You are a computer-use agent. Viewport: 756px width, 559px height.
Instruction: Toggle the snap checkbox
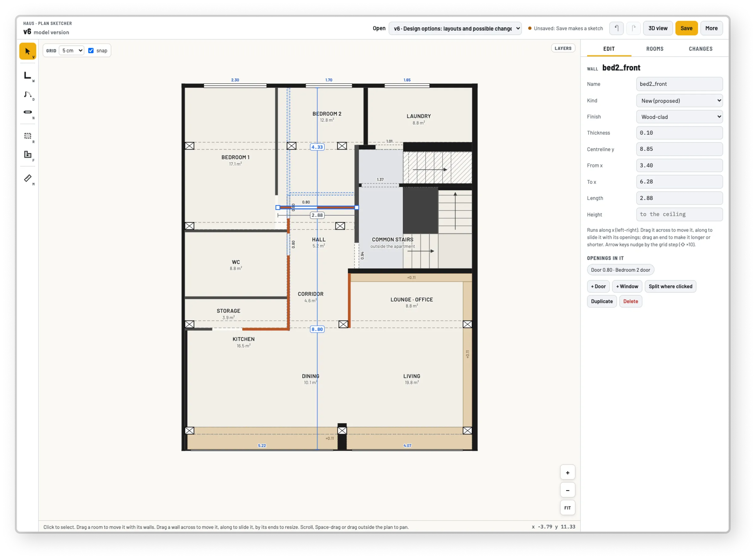[91, 50]
